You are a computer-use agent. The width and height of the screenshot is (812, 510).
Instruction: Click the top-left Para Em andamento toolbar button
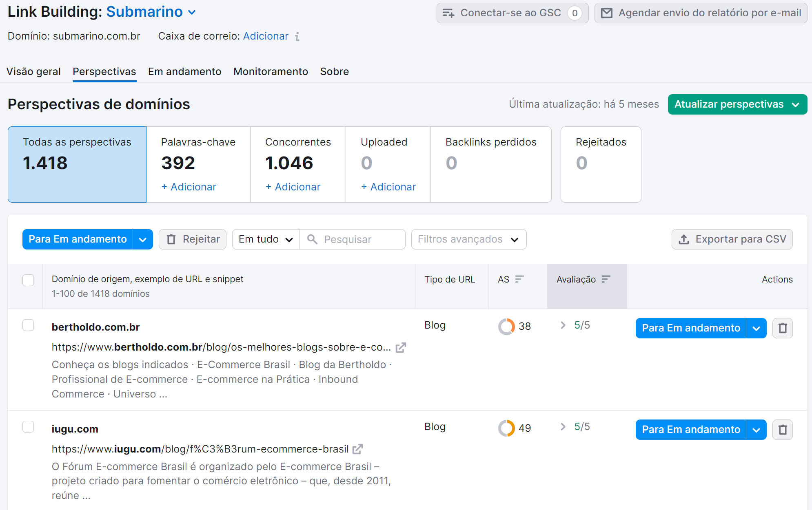[x=78, y=239]
